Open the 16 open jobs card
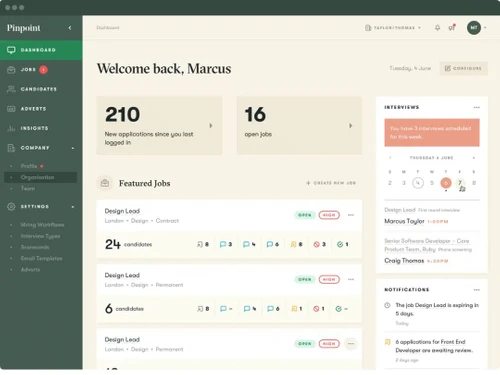500x375 pixels. [299, 126]
